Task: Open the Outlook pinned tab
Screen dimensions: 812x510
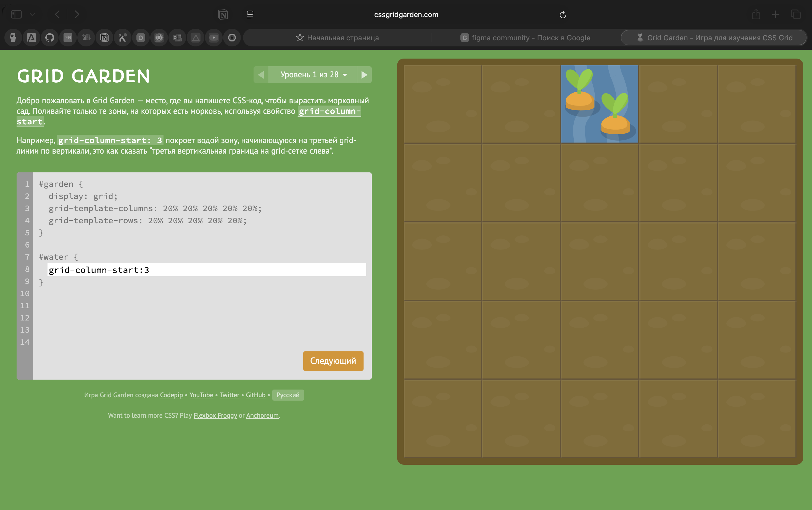Action: (x=177, y=38)
